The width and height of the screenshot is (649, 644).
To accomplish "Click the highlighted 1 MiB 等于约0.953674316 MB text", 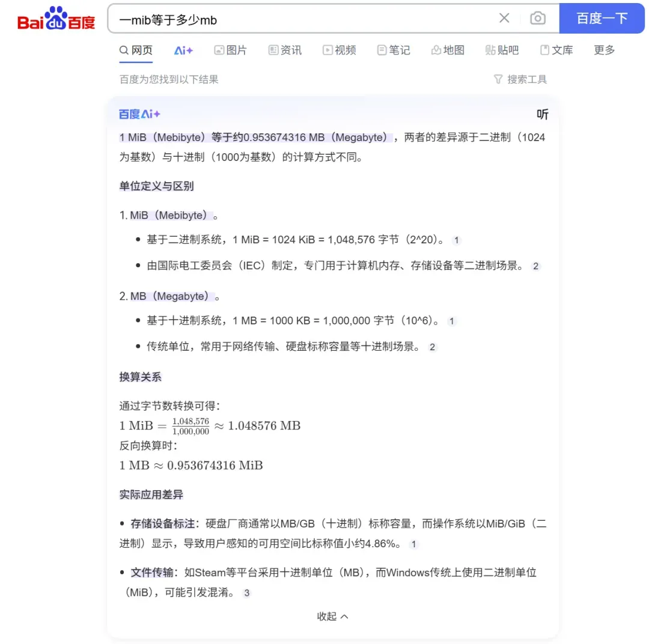I will click(255, 138).
